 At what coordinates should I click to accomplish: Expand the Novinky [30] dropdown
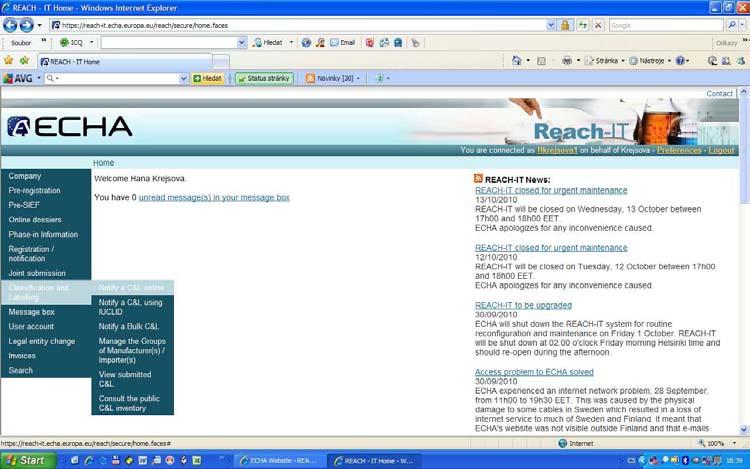358,78
